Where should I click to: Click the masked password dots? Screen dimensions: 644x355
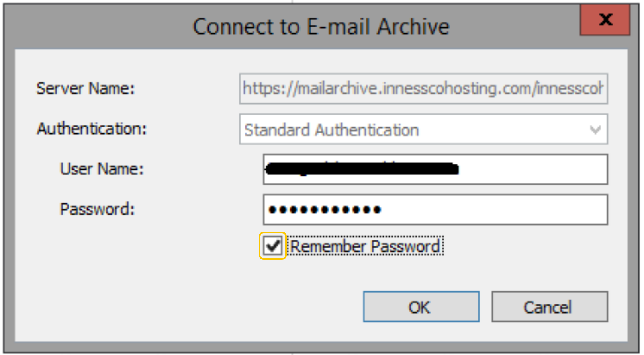pyautogui.click(x=325, y=210)
